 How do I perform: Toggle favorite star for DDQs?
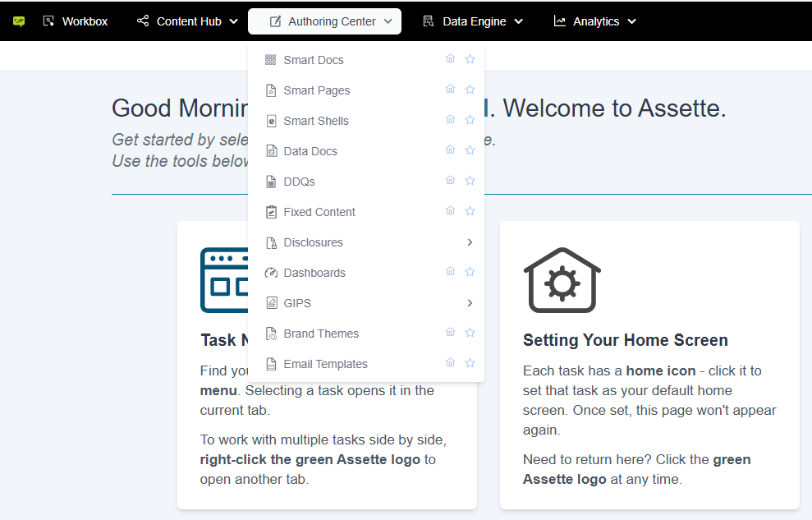(x=470, y=180)
